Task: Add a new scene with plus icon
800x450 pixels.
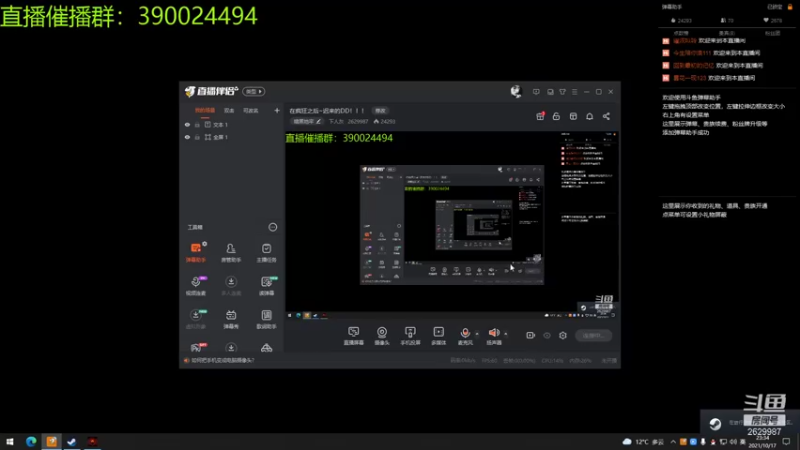Action: 277,110
